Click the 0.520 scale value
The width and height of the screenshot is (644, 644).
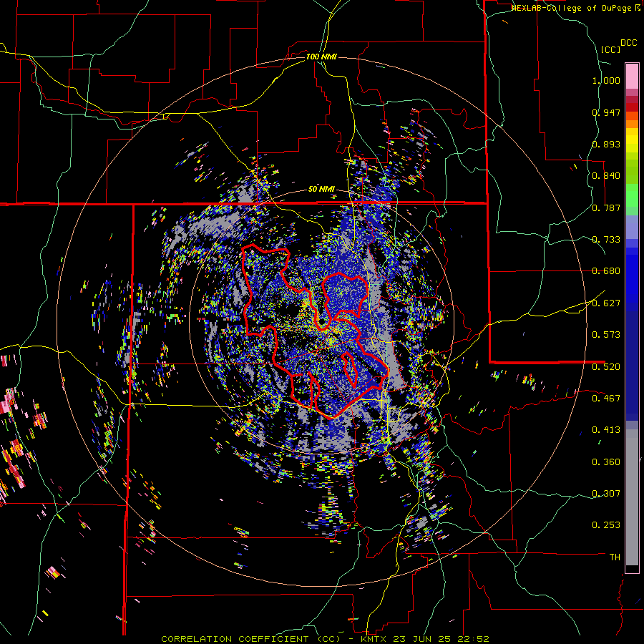click(606, 367)
